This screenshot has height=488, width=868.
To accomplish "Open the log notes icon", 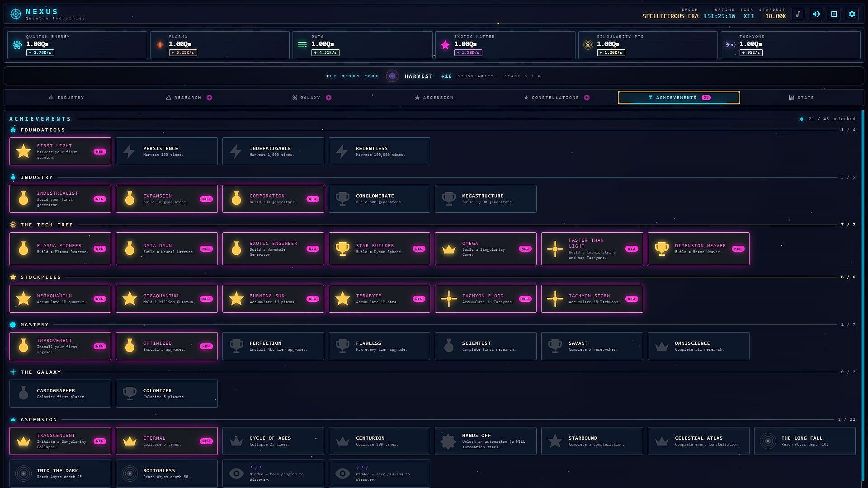I will [834, 14].
